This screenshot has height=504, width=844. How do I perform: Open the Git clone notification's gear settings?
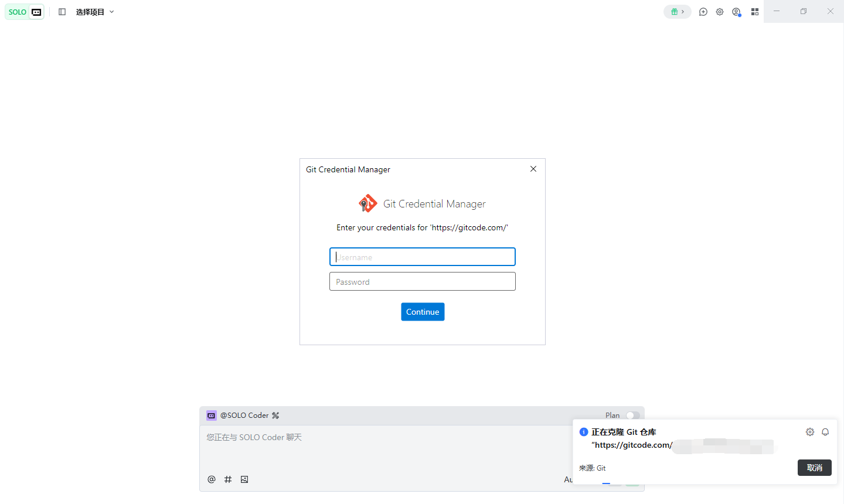pyautogui.click(x=810, y=432)
